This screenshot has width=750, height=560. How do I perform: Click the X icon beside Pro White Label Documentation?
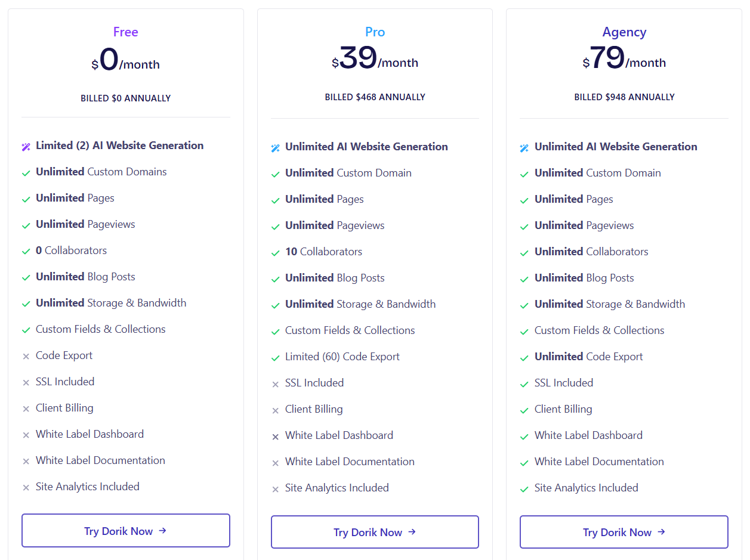click(275, 463)
